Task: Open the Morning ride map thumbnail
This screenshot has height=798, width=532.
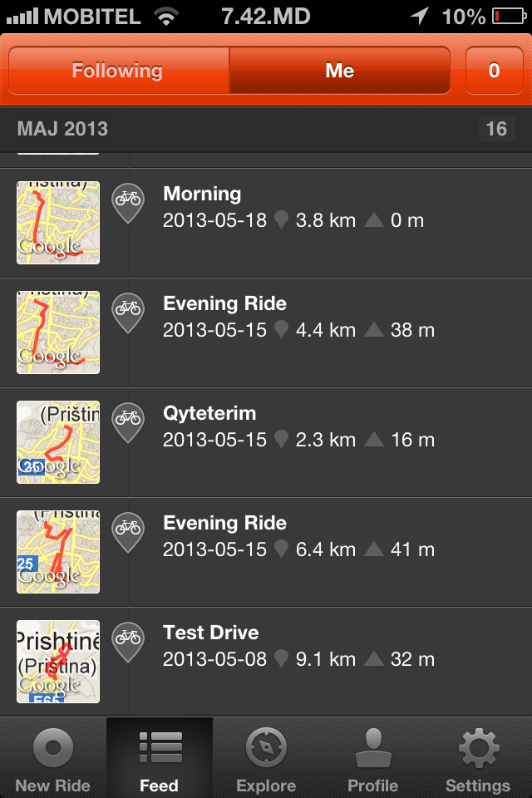Action: pos(58,223)
